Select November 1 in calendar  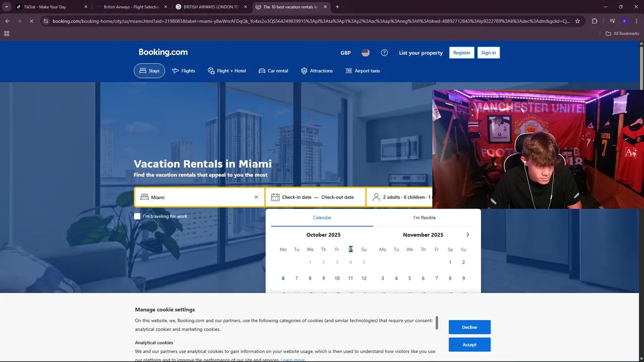pos(450,262)
